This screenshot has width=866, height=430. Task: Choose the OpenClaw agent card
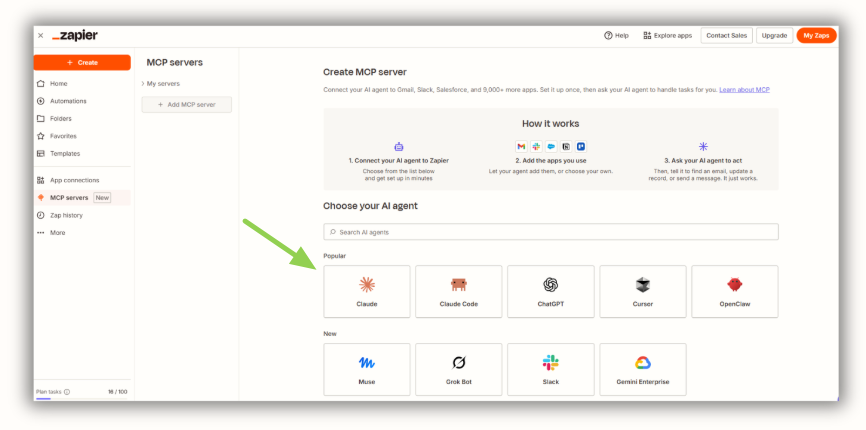[735, 291]
